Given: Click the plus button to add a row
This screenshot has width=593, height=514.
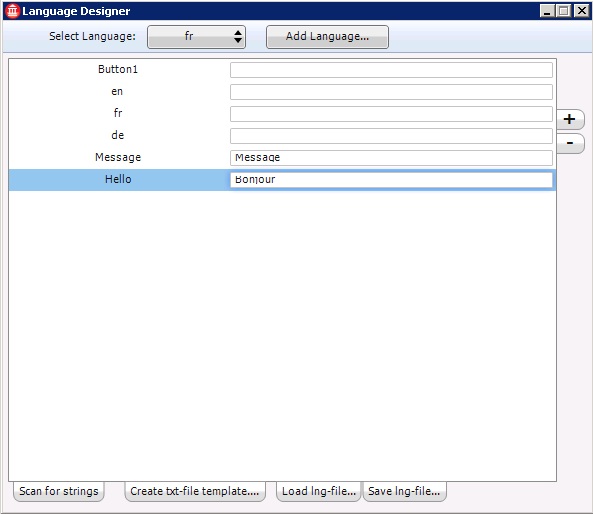Looking at the screenshot, I should click(570, 120).
